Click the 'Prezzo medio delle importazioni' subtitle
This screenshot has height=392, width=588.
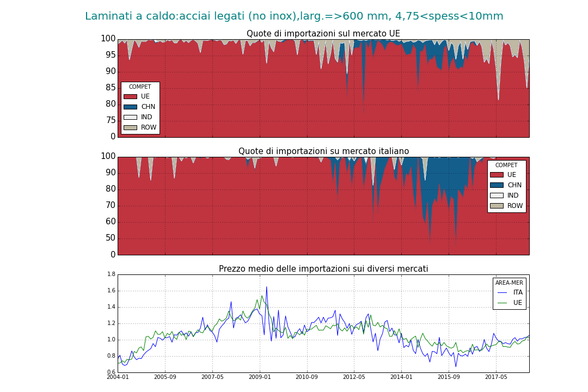(323, 269)
